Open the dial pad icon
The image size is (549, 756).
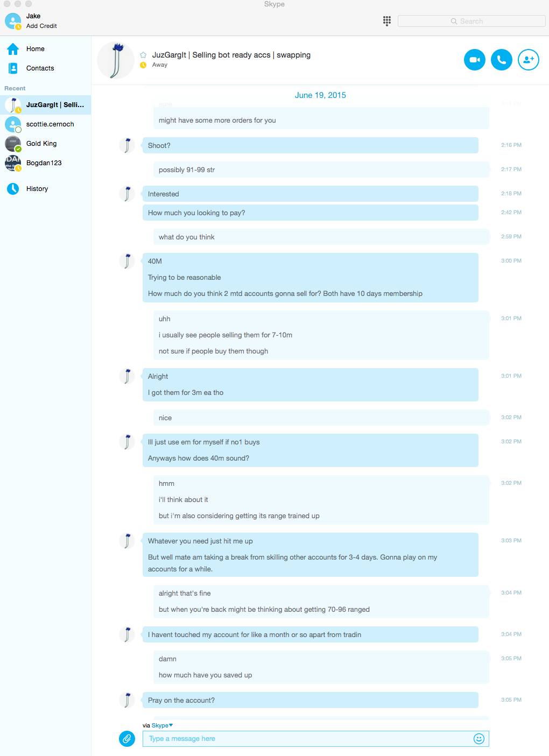tap(387, 21)
